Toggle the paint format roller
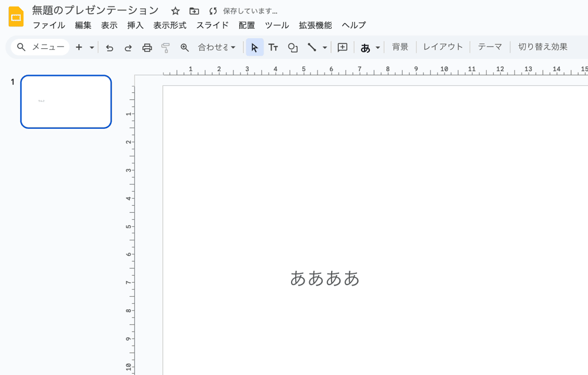The width and height of the screenshot is (588, 375). coord(166,48)
